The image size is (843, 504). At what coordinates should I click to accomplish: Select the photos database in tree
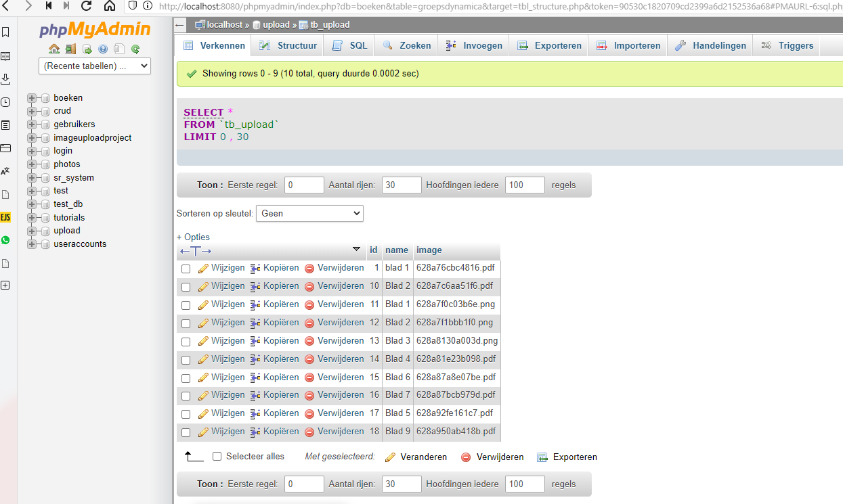(x=67, y=164)
